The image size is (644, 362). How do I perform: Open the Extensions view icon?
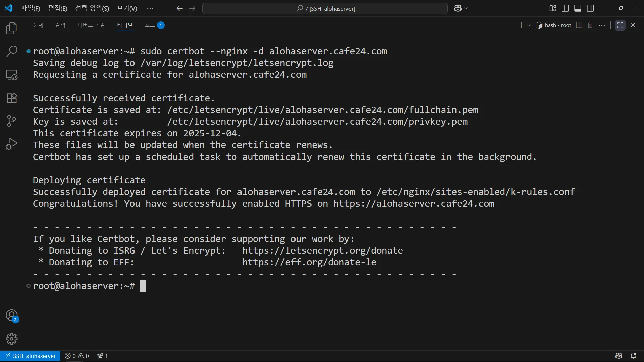tap(12, 98)
